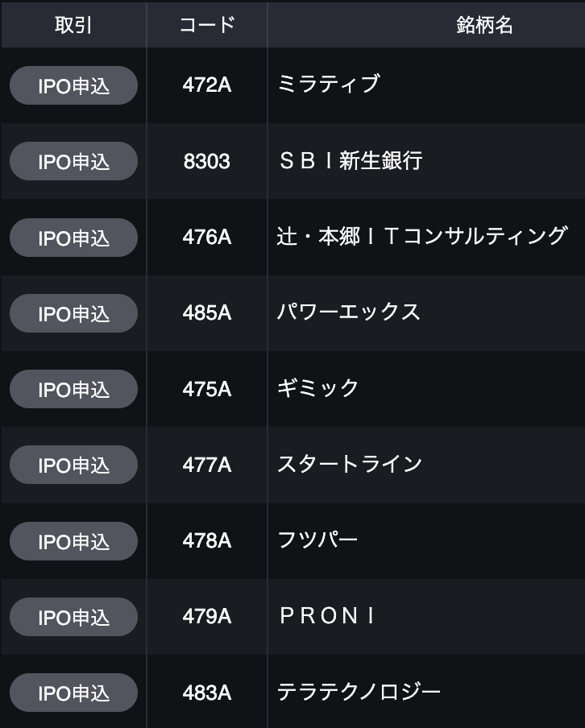Select the 取引 column header
The width and height of the screenshot is (585, 728).
pos(73,25)
